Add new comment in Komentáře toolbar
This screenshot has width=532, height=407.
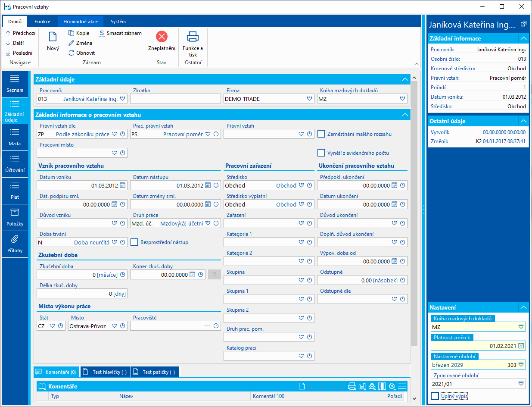(302, 386)
